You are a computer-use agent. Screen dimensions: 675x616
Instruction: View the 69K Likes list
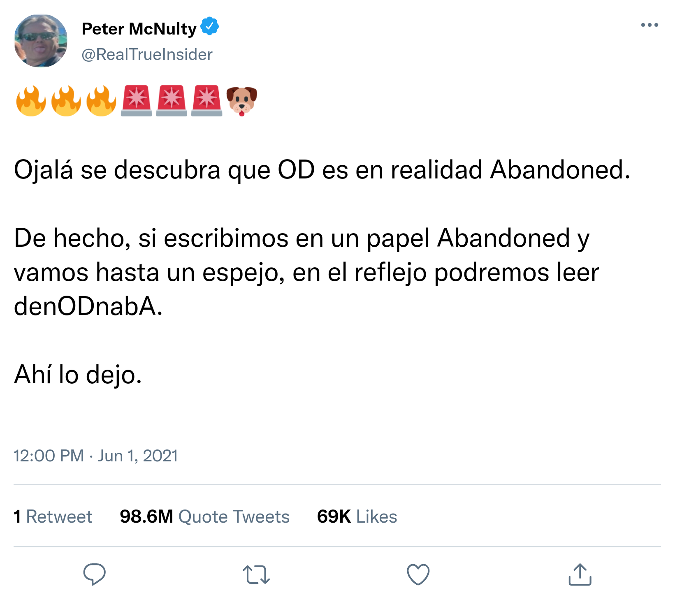tap(357, 516)
